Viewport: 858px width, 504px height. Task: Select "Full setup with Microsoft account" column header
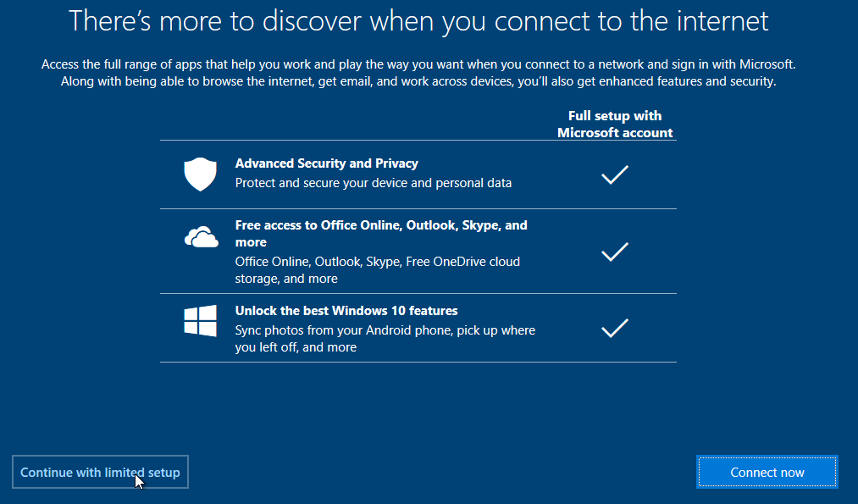615,125
